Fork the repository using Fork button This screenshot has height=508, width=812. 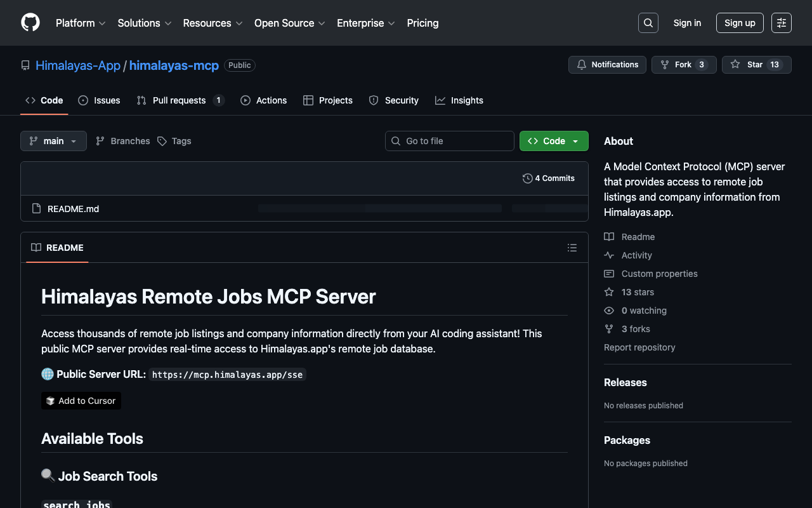click(x=676, y=65)
